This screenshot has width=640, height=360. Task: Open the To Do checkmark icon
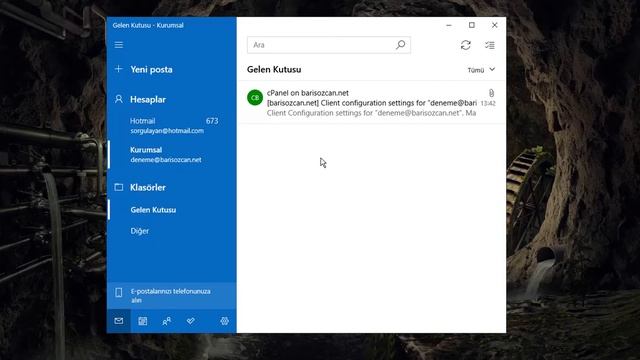coord(190,321)
